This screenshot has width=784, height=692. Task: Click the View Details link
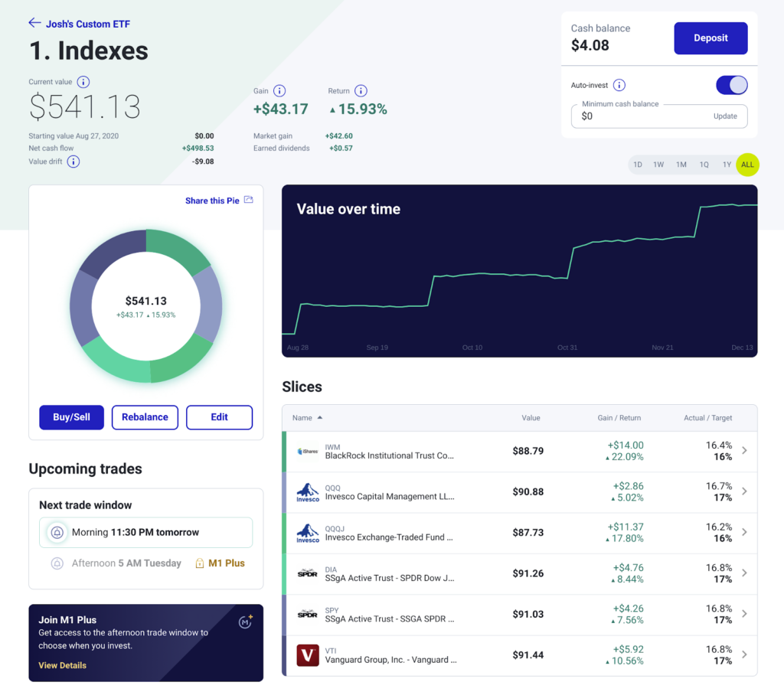point(62,665)
